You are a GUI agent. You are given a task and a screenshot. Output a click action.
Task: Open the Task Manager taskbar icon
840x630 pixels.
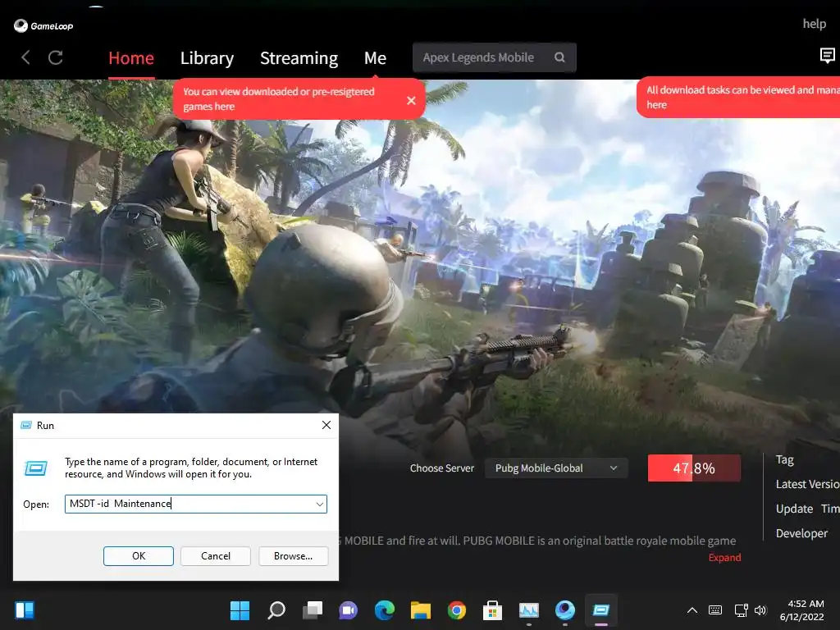[x=529, y=610]
